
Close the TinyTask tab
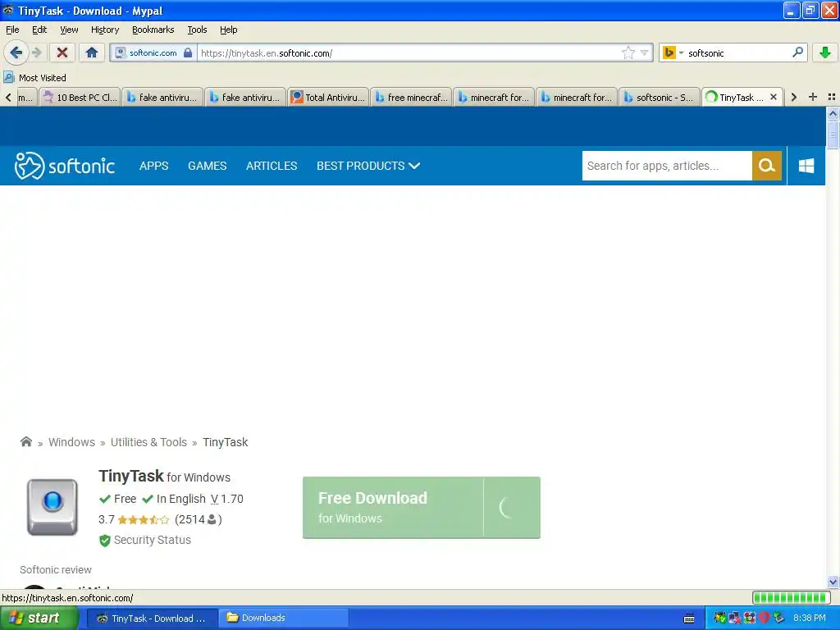[773, 97]
